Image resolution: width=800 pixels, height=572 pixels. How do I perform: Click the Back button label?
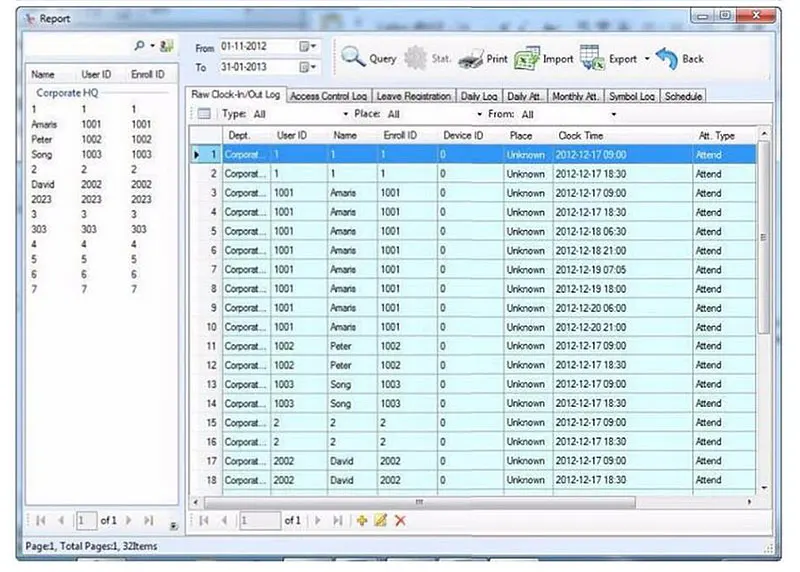[693, 59]
